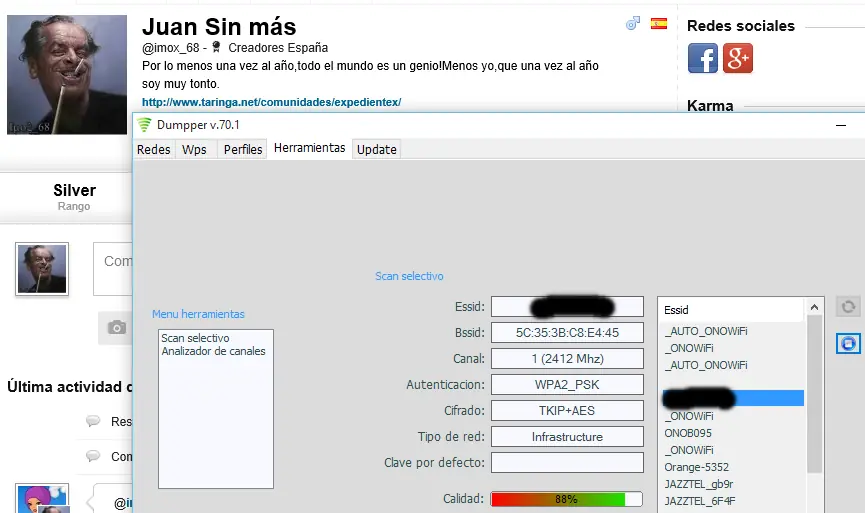
Task: Click the small avatar beside comment box
Action: pyautogui.click(x=42, y=269)
